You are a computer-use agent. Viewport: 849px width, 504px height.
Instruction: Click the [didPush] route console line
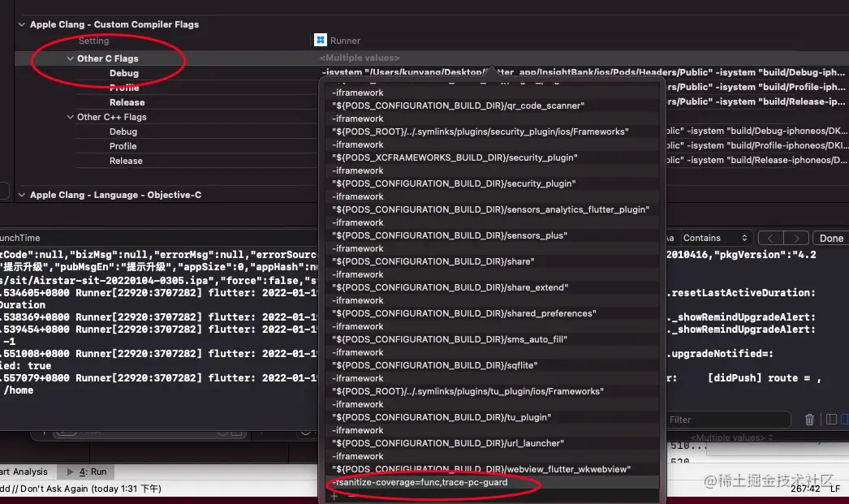[765, 378]
